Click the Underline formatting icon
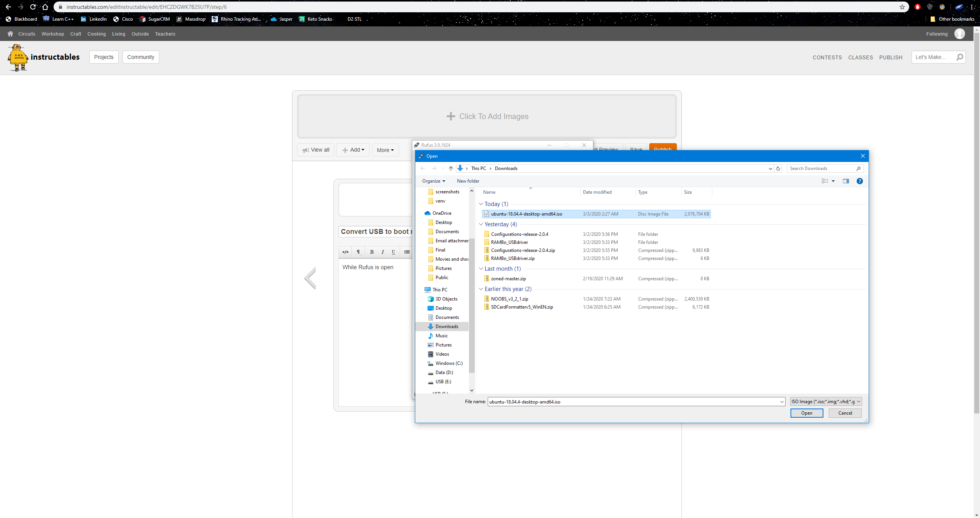 click(x=393, y=252)
